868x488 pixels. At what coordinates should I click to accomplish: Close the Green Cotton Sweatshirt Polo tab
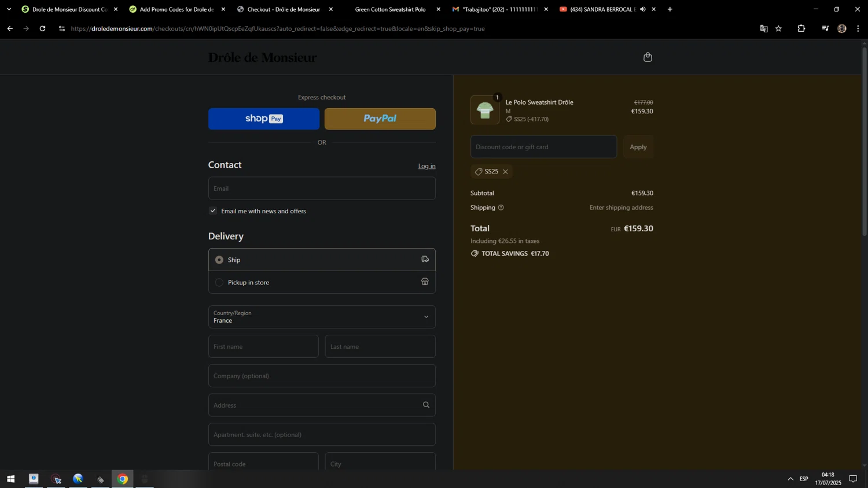tap(438, 9)
